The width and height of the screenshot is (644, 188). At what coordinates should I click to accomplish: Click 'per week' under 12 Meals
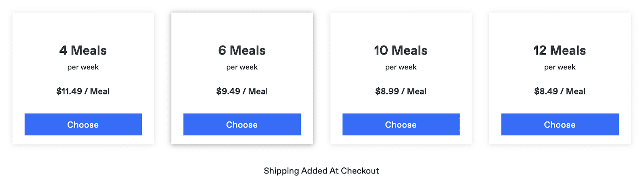click(x=560, y=67)
